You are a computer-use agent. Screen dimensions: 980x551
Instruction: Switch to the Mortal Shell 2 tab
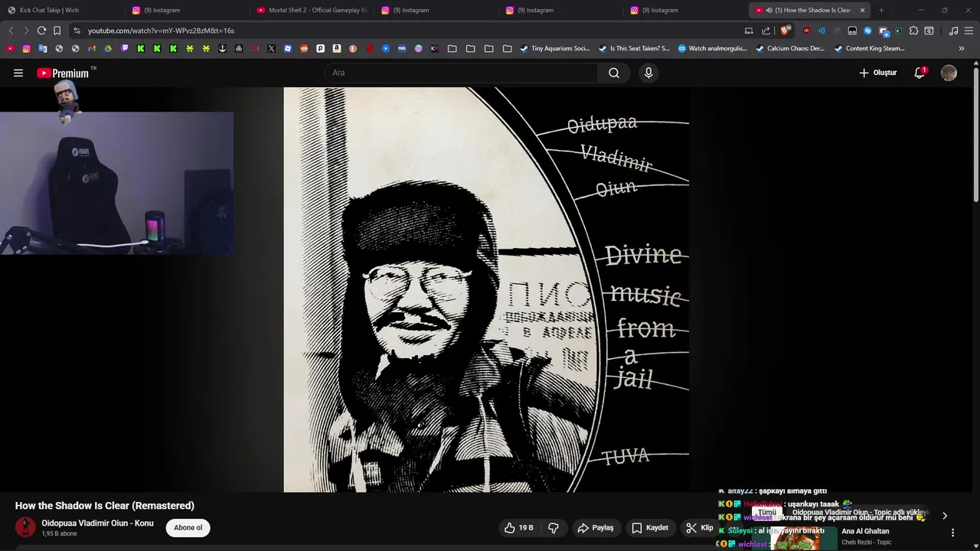(x=312, y=10)
